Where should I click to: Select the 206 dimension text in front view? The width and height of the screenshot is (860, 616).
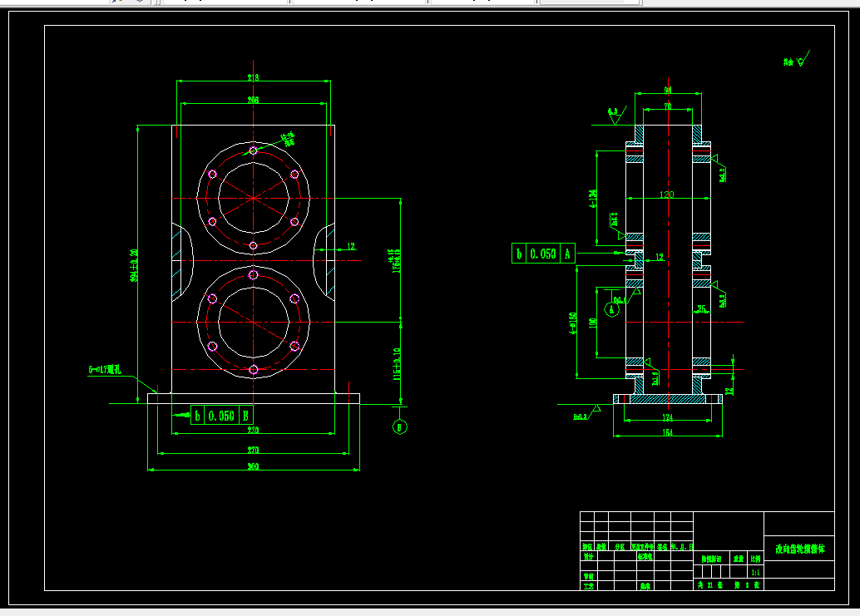click(x=253, y=101)
